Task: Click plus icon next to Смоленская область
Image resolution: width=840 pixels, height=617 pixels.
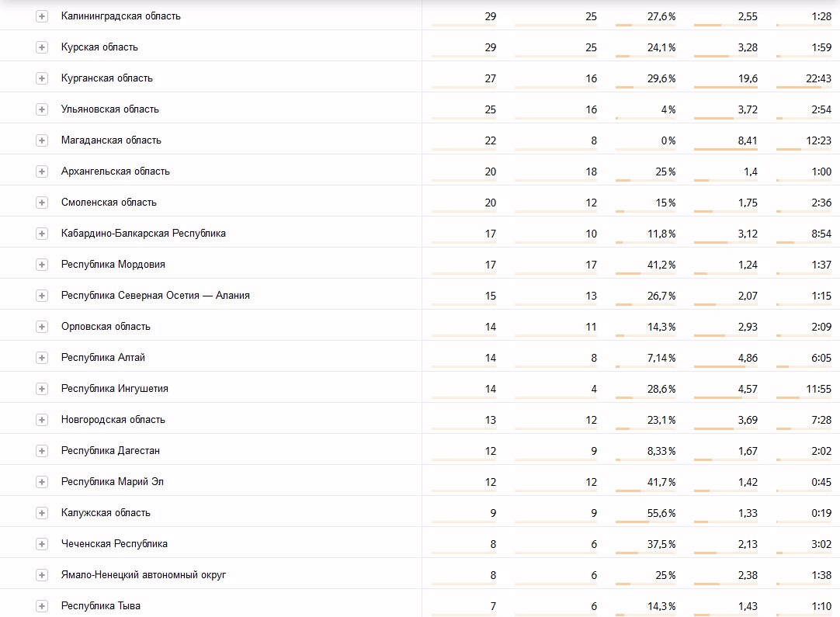Action: point(42,203)
